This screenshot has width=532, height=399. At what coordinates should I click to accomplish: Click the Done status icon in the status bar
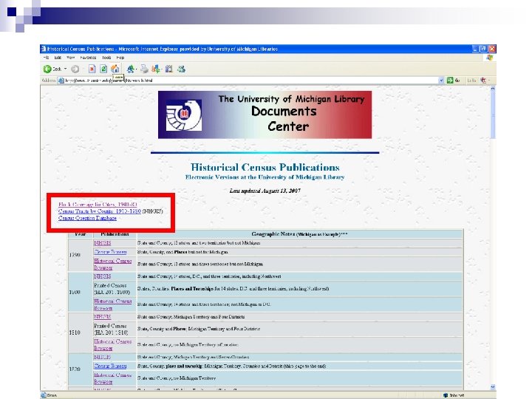[x=44, y=395]
